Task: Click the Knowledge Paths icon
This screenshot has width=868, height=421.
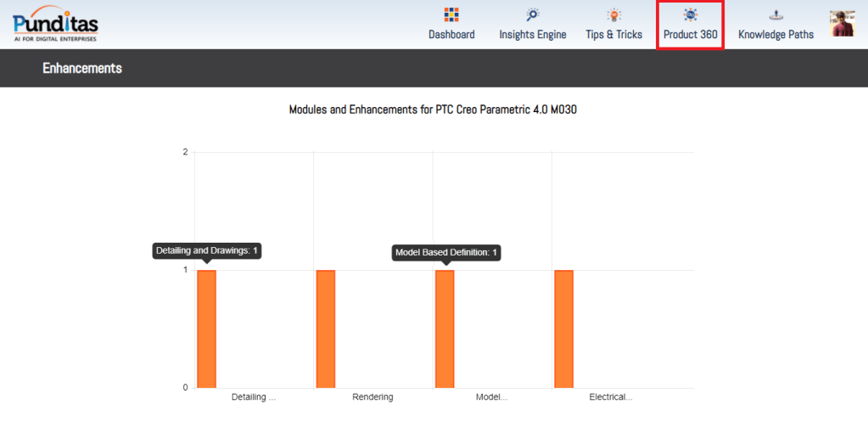Action: tap(776, 14)
